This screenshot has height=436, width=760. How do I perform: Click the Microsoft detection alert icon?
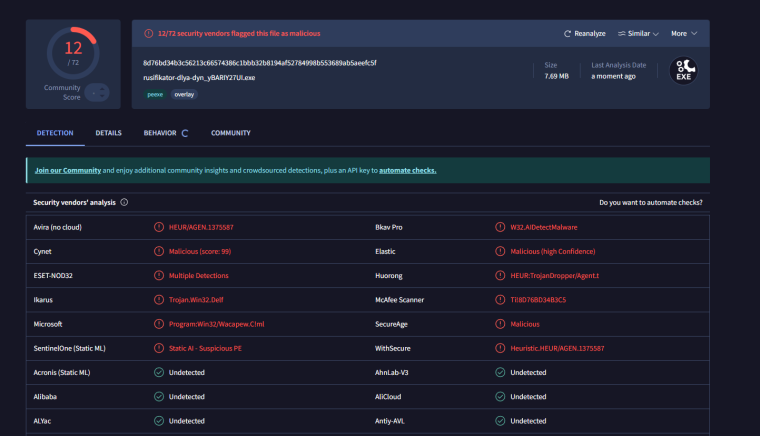(x=159, y=324)
